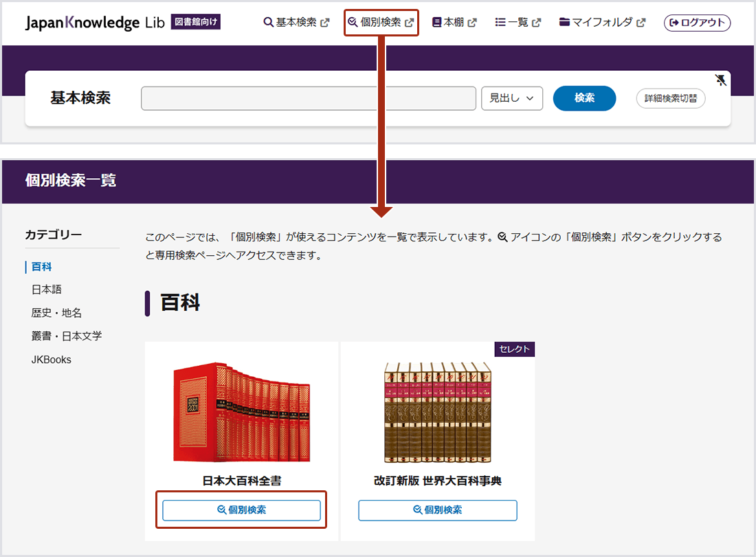Select the JKBooks category

51,360
